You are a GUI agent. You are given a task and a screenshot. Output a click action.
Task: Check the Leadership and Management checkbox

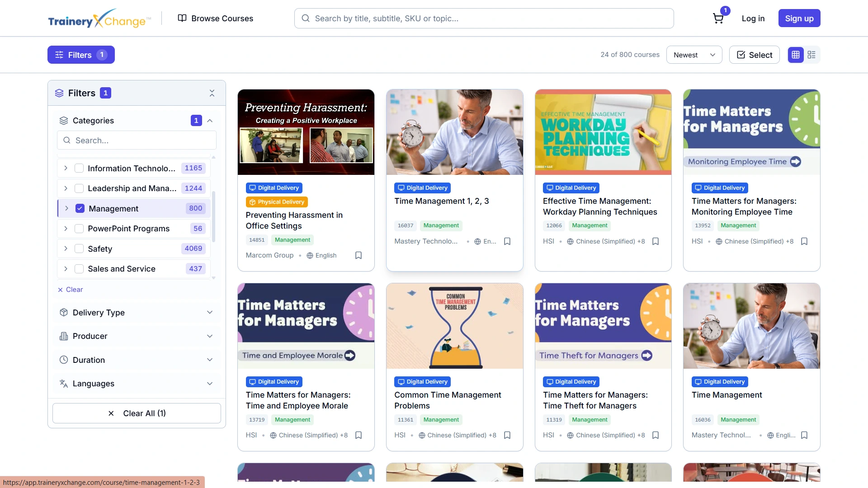(x=79, y=188)
